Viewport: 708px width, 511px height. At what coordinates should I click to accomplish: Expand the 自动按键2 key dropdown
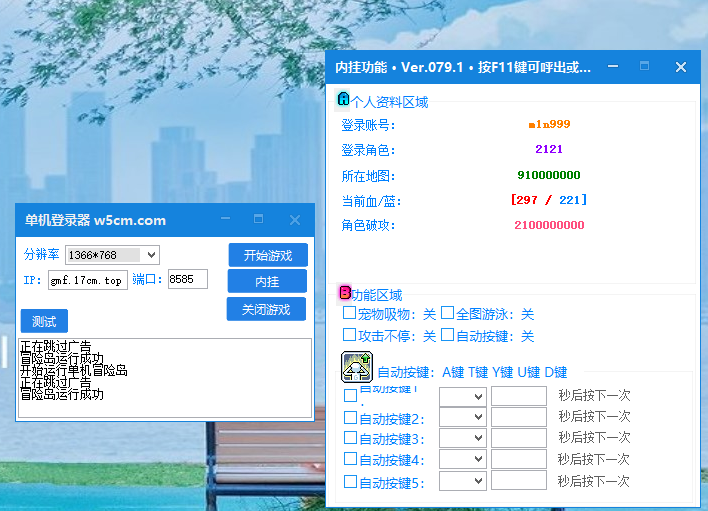[463, 417]
